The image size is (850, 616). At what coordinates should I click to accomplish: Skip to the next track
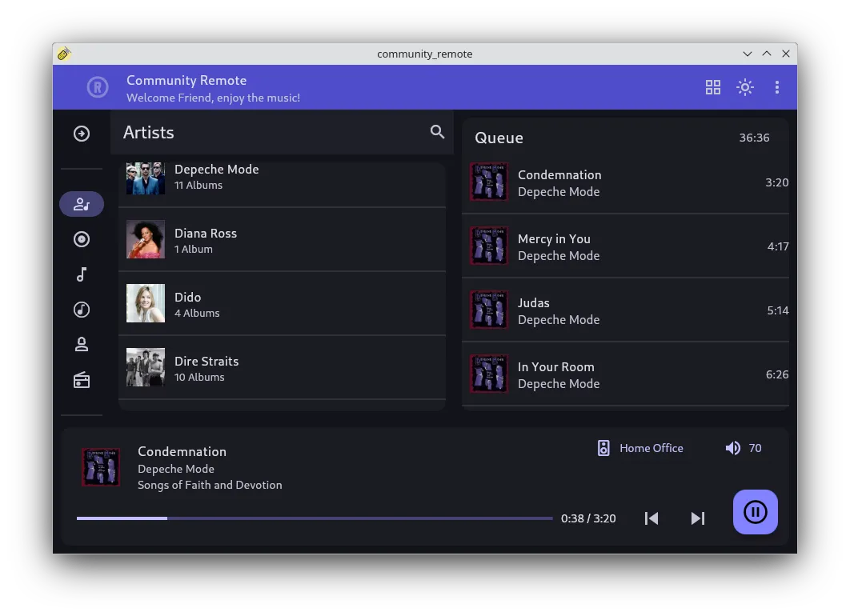(698, 518)
